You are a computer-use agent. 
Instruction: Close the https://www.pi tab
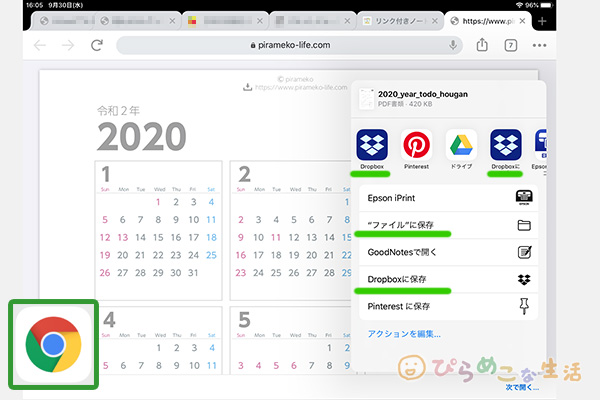point(522,21)
